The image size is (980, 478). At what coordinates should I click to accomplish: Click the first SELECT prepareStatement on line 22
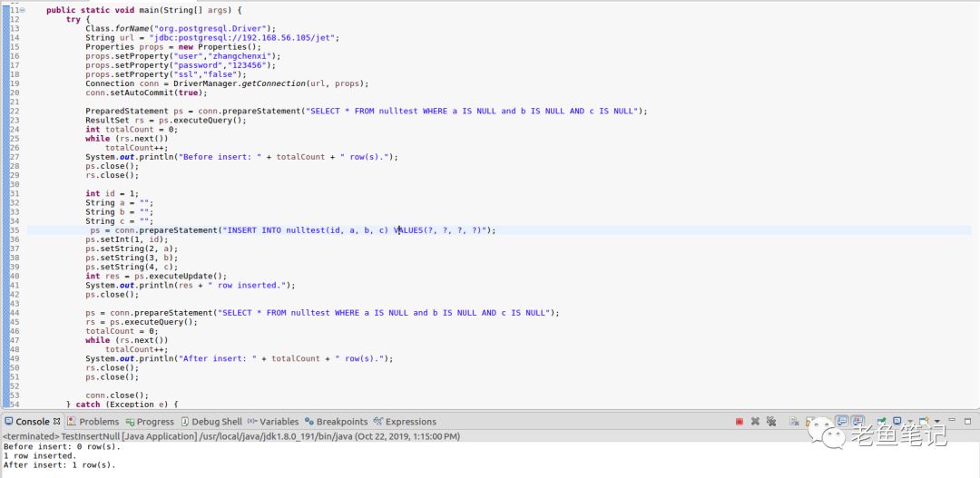(367, 112)
